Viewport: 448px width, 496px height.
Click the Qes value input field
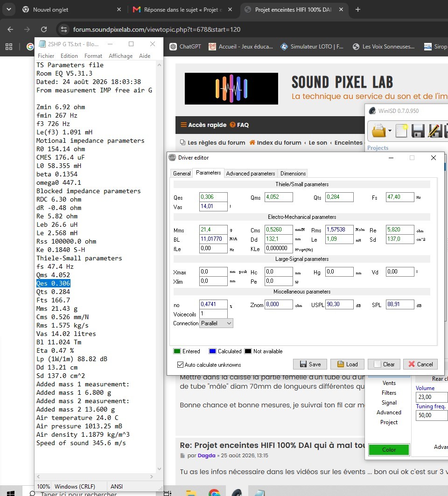[213, 197]
